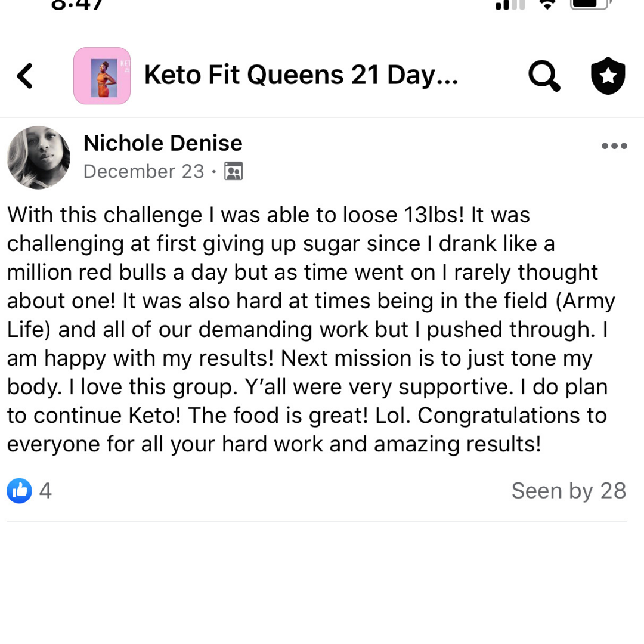Screen dimensions: 644x644
Task: Open the three-dot post options menu
Action: [614, 146]
